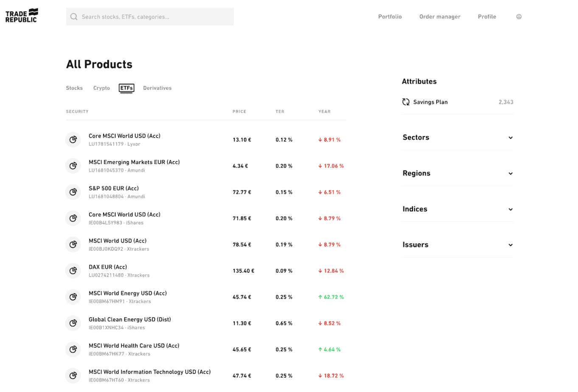Click price 4.34 €
578x392 pixels.
[x=240, y=166]
